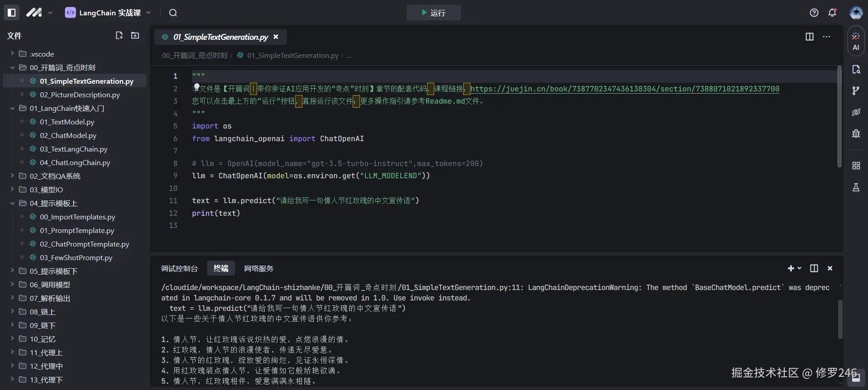Create a new file in explorer
The image size is (868, 390).
coord(119,35)
